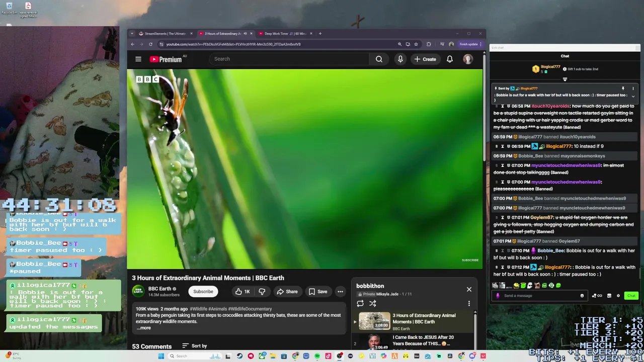Expand gift leaderboard arrow in chat

pos(565,79)
